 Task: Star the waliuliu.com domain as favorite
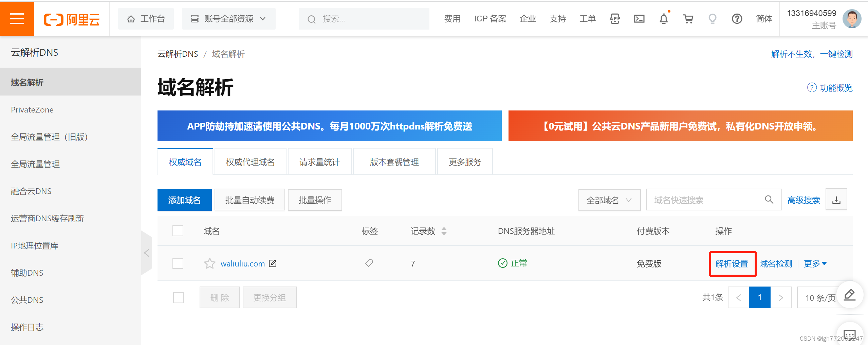210,263
